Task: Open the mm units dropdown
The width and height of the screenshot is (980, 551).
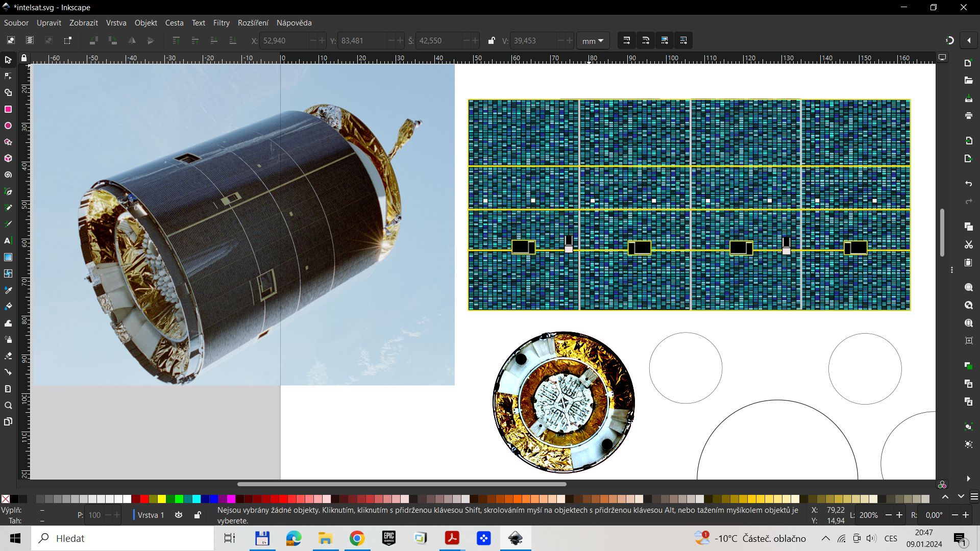Action: click(593, 41)
